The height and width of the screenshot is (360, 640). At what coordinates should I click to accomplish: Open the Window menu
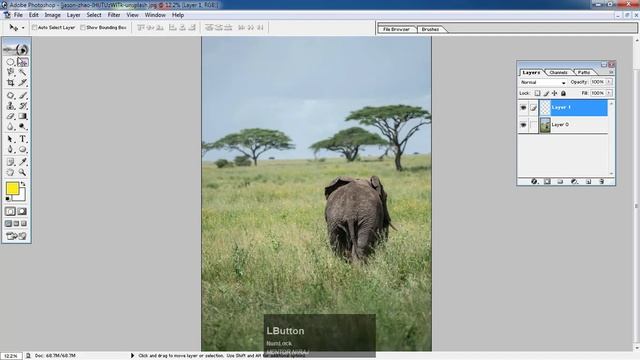click(155, 15)
